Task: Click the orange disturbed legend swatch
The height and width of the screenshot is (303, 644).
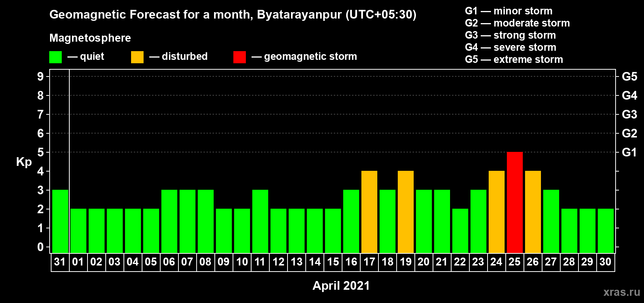Action: tap(137, 57)
